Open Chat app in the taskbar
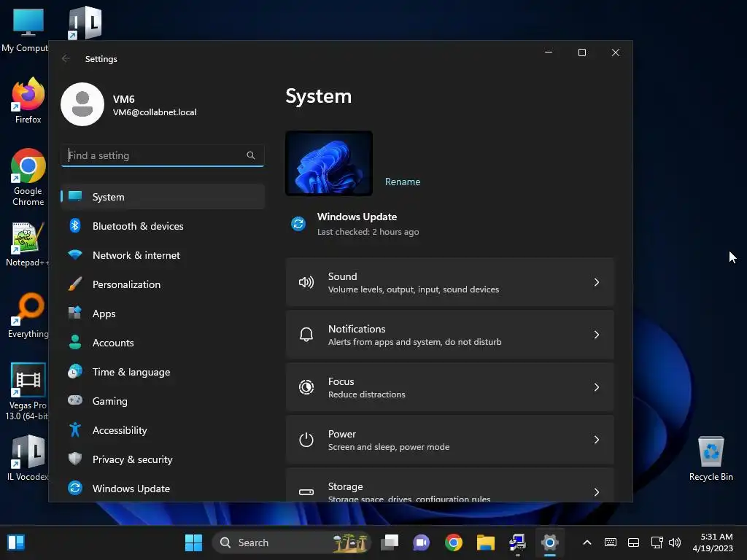This screenshot has width=747, height=560. pos(421,542)
